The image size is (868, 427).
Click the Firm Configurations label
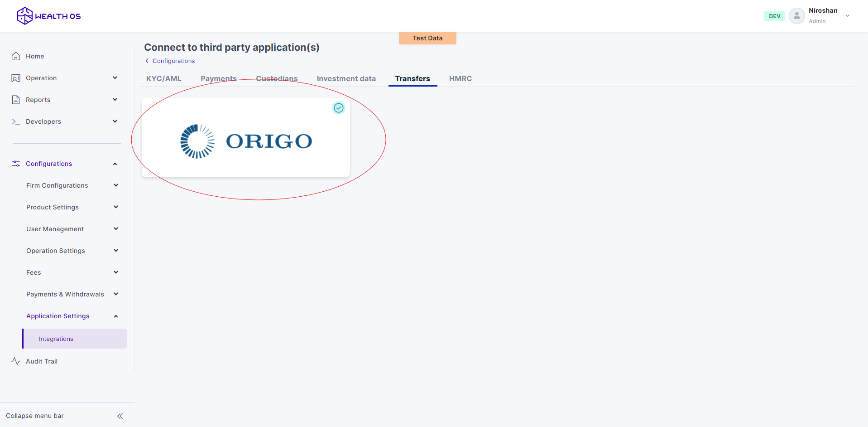57,185
